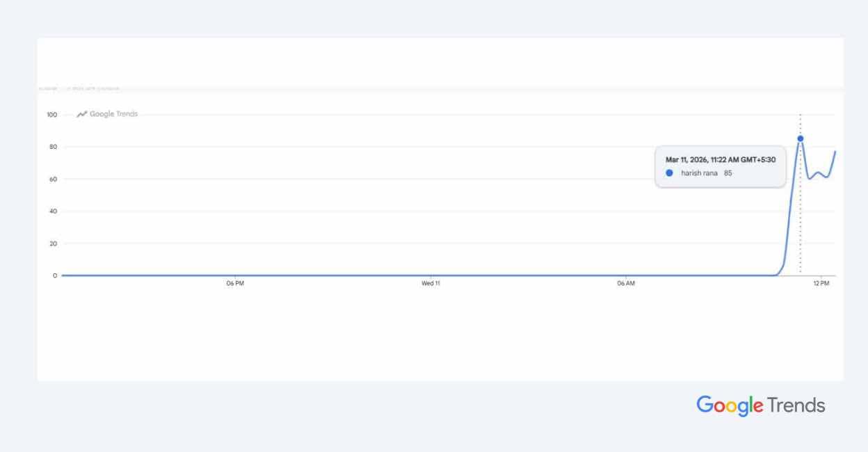
Task: Click the trend line's rightmost end point
Action: click(835, 152)
